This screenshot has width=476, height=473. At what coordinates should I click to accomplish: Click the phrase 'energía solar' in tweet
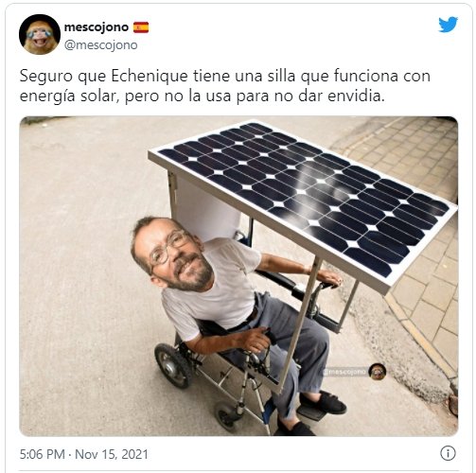pyautogui.click(x=69, y=96)
